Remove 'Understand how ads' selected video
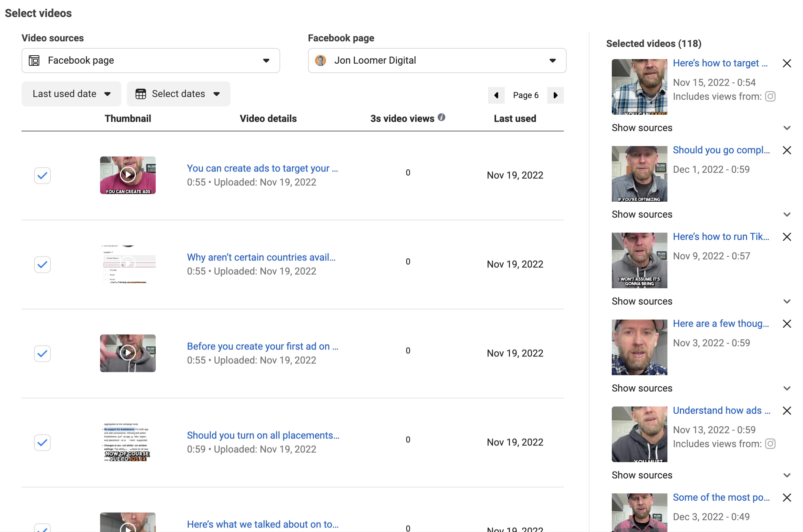The height and width of the screenshot is (532, 803). [787, 411]
